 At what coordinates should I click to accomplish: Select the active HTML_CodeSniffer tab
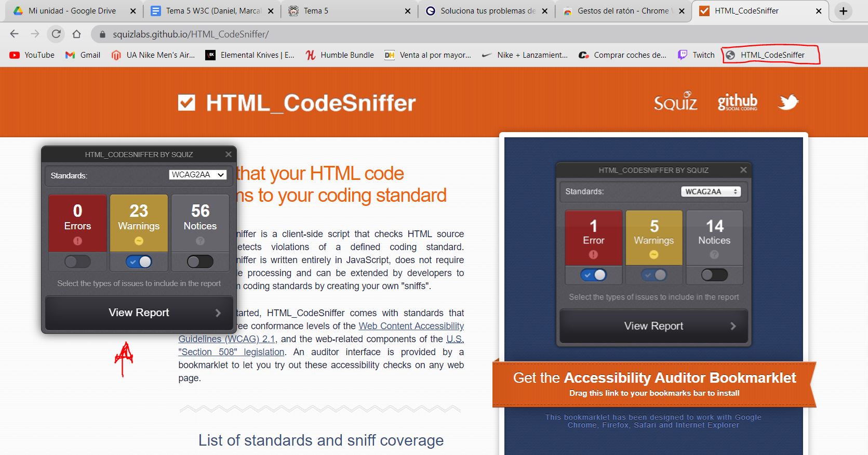pos(759,11)
